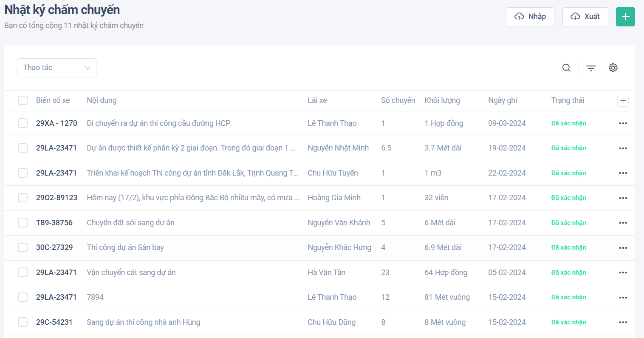Check the box for 29XA - 1270 row

[23, 124]
